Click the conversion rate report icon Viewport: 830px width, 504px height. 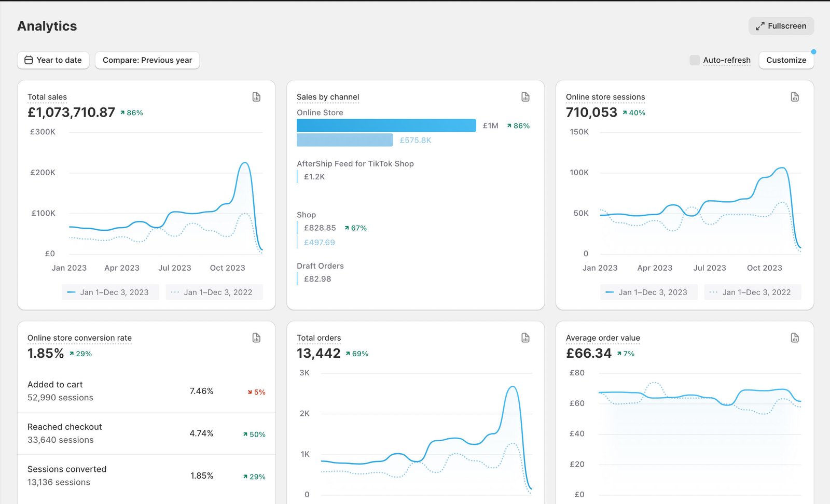[256, 338]
